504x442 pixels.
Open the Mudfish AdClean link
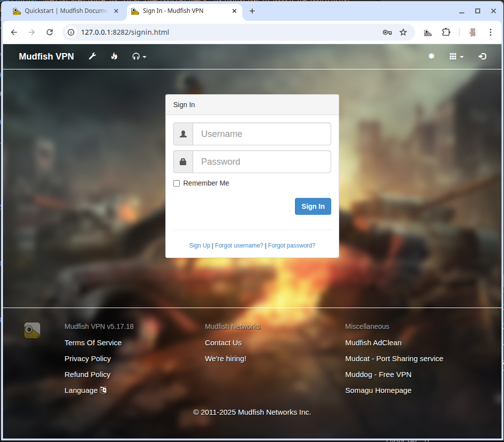point(373,343)
